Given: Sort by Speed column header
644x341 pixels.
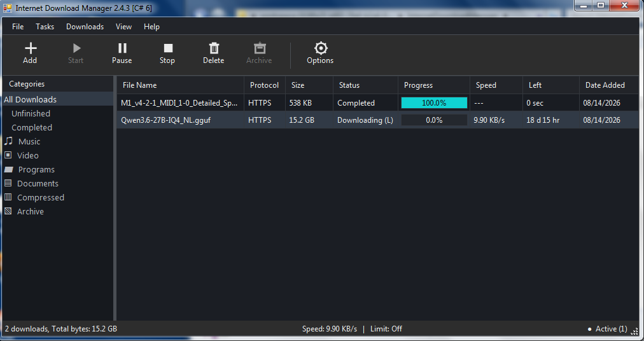Looking at the screenshot, I should pos(496,85).
